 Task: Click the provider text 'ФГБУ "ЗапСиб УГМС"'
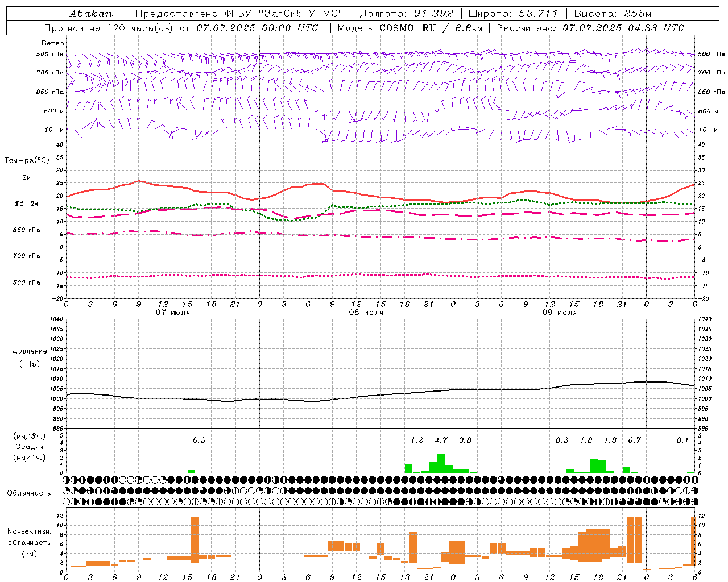click(284, 14)
